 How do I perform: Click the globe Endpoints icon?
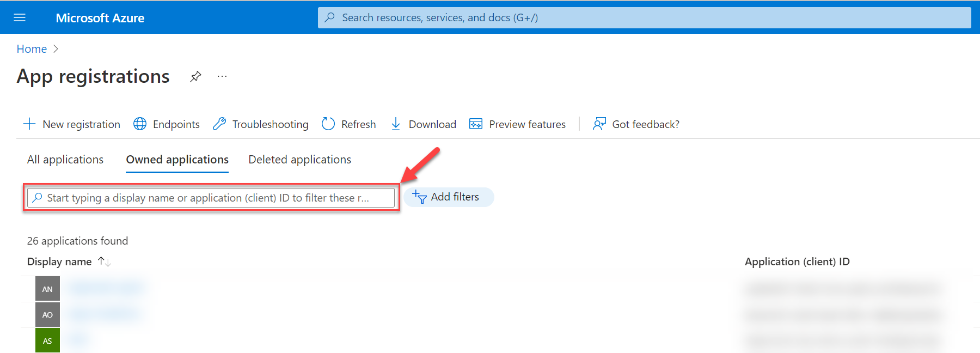(140, 124)
